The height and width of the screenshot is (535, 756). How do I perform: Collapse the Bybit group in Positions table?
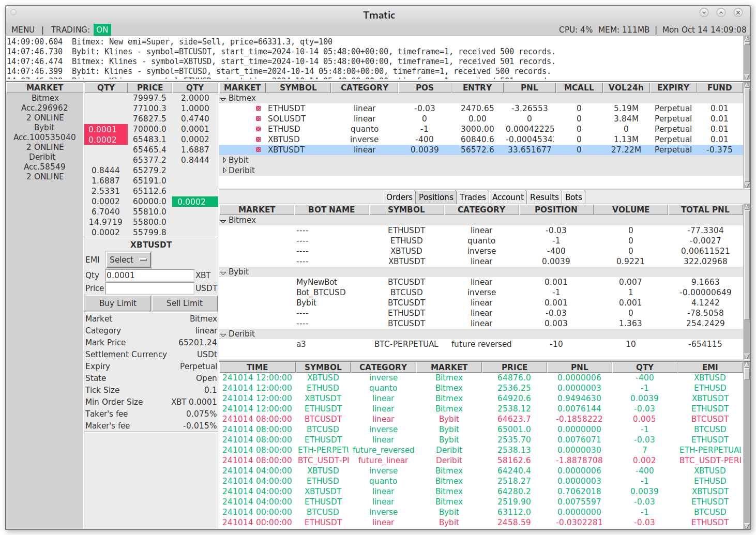pyautogui.click(x=223, y=272)
